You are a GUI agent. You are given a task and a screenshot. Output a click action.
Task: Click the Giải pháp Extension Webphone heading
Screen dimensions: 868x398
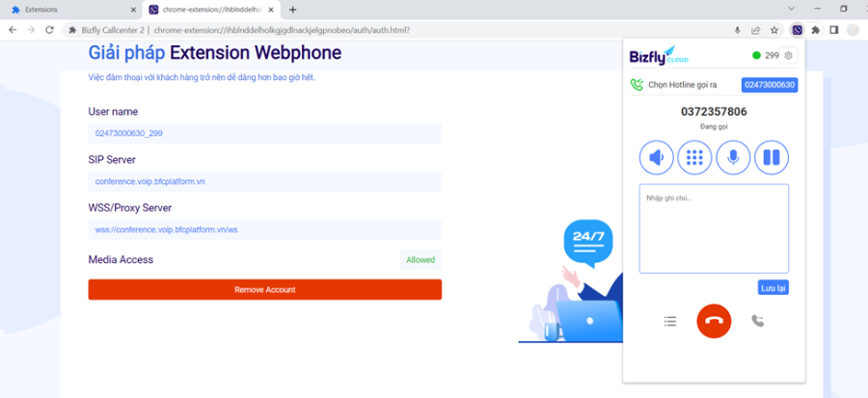pyautogui.click(x=215, y=53)
